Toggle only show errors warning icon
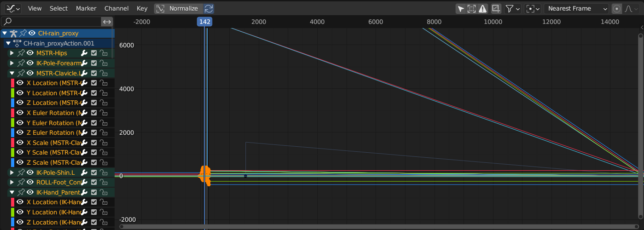This screenshot has height=230, width=644. (x=482, y=8)
